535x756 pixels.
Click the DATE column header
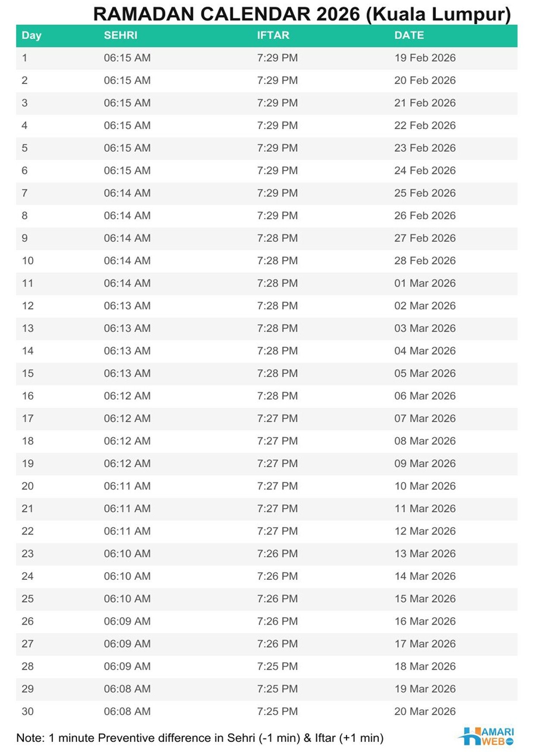pos(409,35)
